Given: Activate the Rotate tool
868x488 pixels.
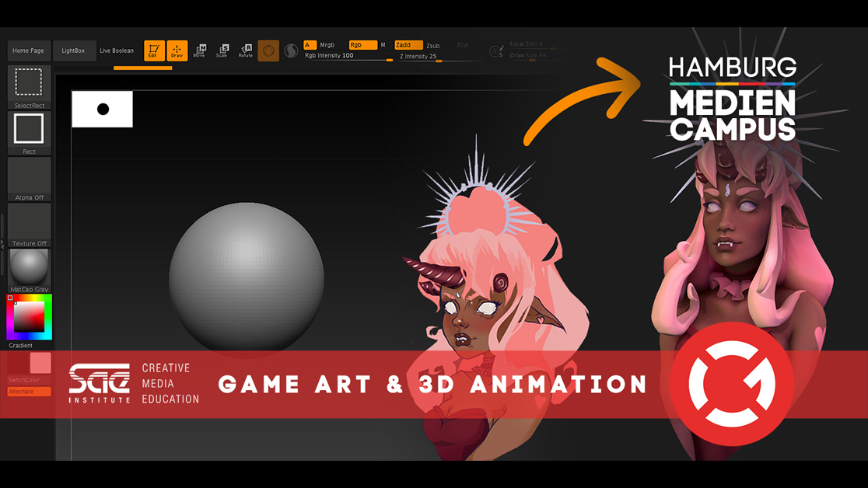Looking at the screenshot, I should 246,51.
